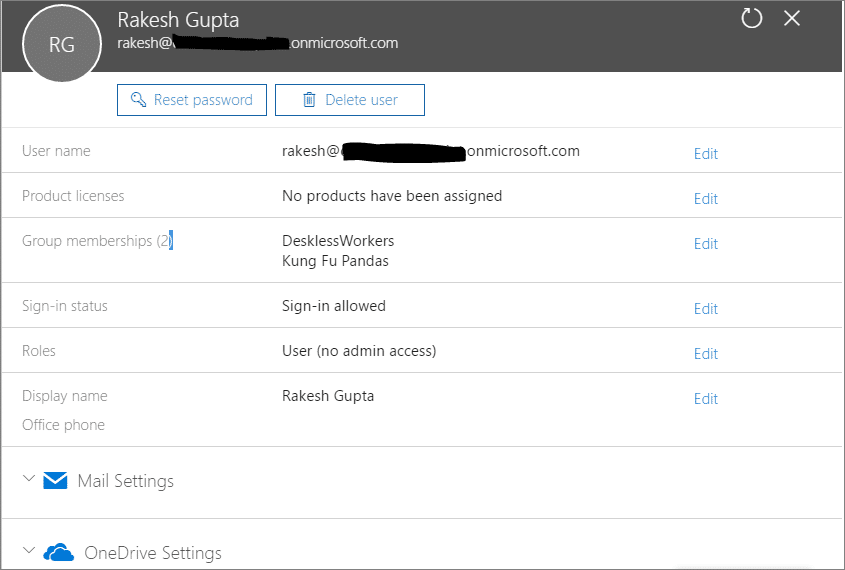
Task: Edit Display name and Office phone
Action: [x=705, y=399]
